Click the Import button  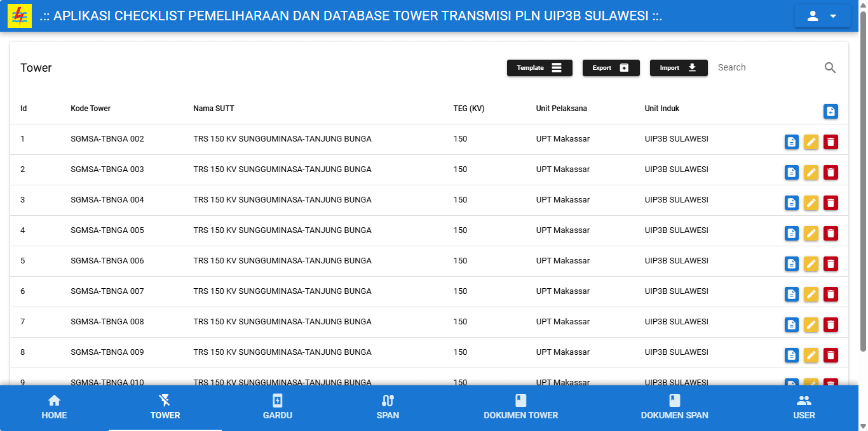tap(679, 68)
